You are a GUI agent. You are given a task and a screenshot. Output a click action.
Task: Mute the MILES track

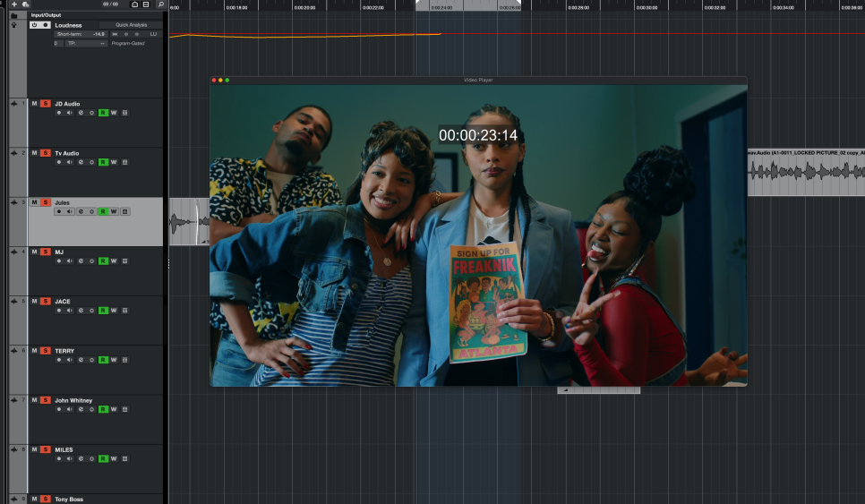point(34,449)
